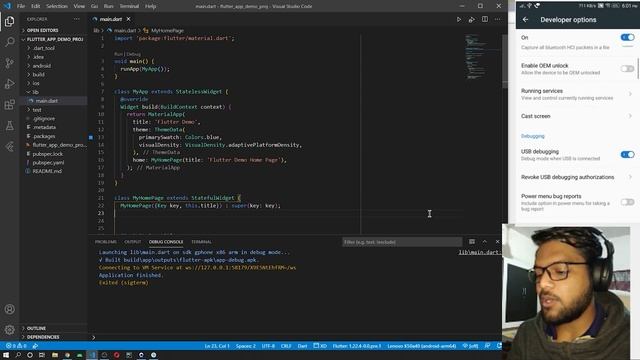Image resolution: width=640 pixels, height=360 pixels.
Task: Open the Terminal menu
Action: pos(129,6)
